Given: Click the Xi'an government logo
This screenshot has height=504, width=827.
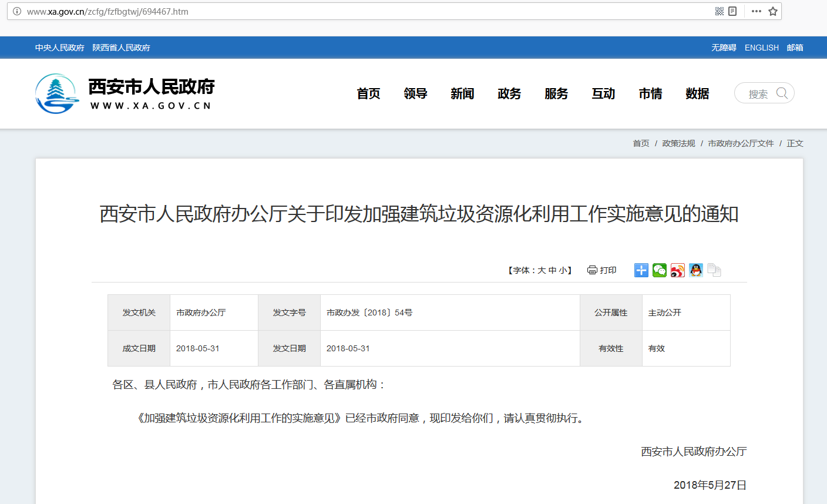Looking at the screenshot, I should [x=57, y=92].
